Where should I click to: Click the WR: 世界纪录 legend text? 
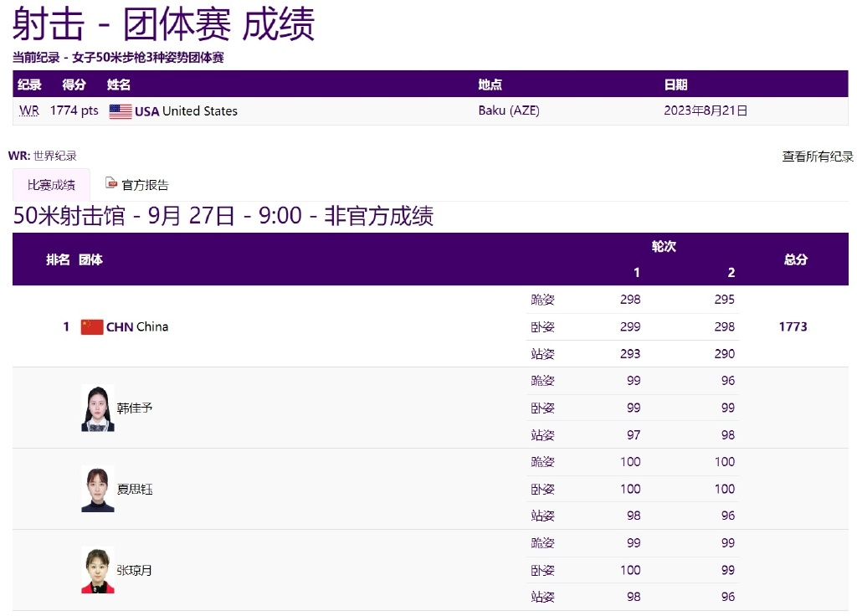point(43,156)
